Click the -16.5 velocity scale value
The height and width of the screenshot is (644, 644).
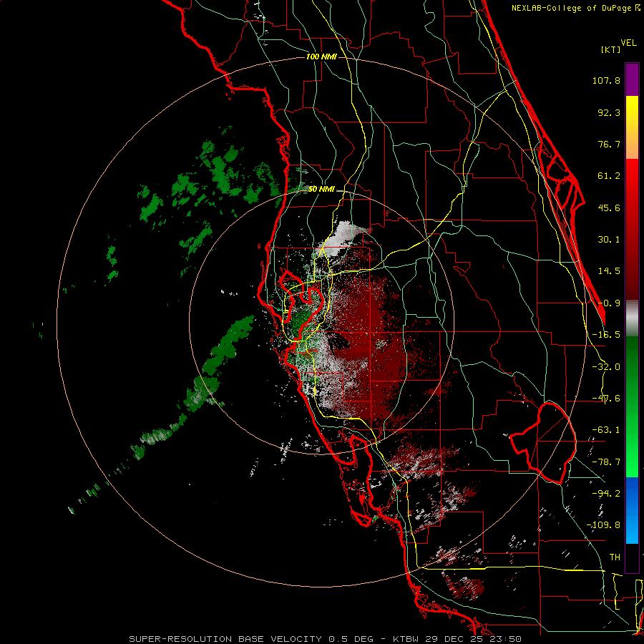(606, 335)
